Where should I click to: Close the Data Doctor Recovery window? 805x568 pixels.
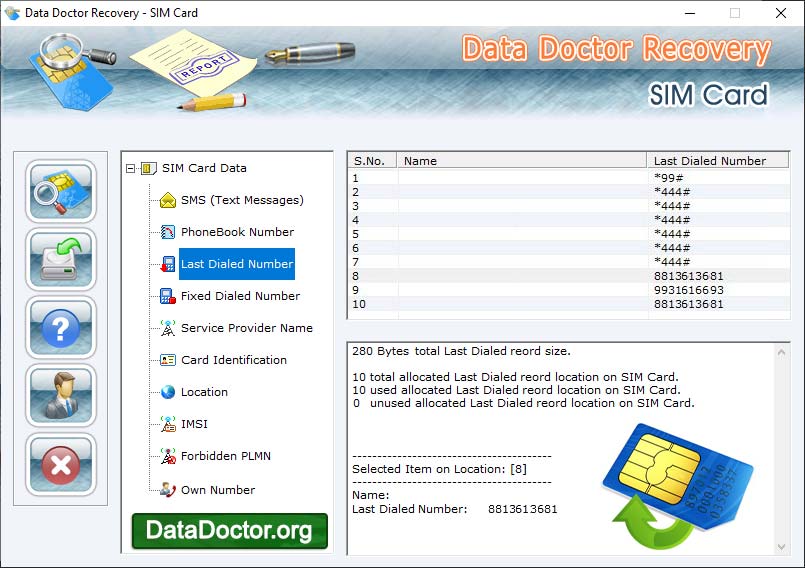click(781, 13)
